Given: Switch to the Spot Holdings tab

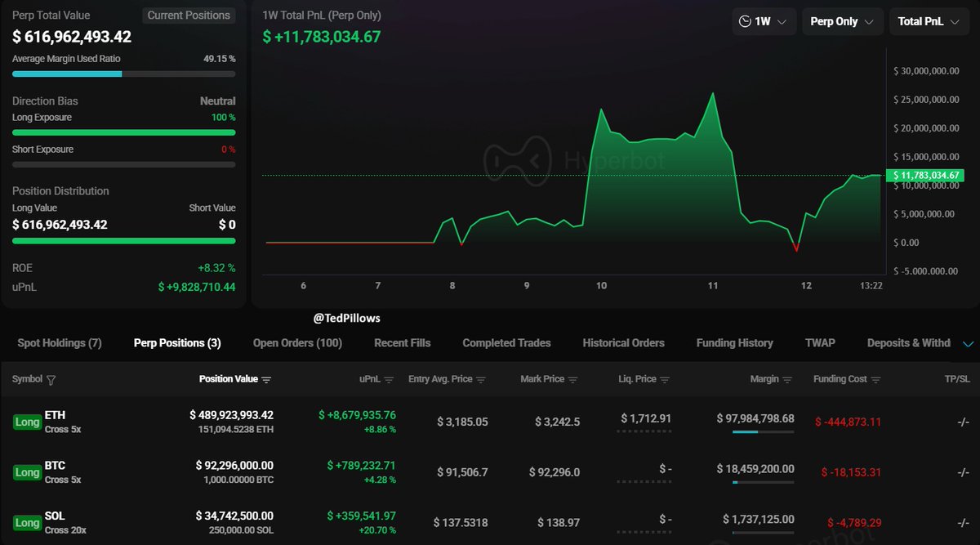Looking at the screenshot, I should click(60, 343).
